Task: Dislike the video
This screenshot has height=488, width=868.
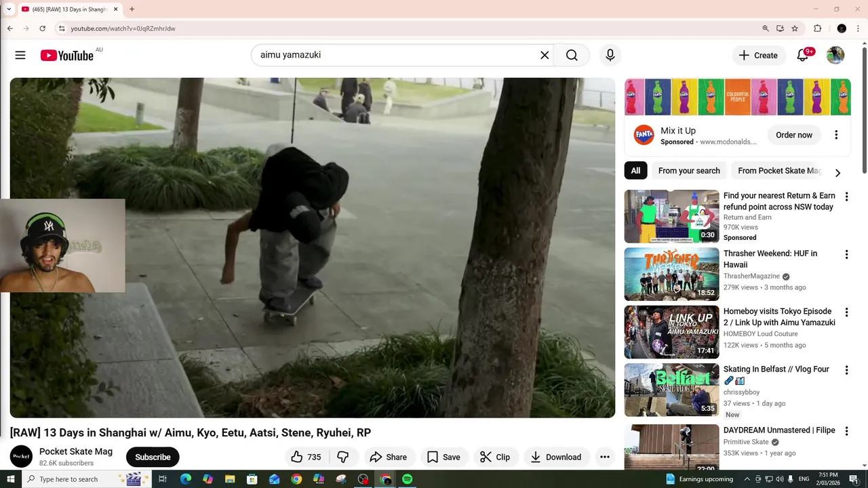Action: [343, 457]
